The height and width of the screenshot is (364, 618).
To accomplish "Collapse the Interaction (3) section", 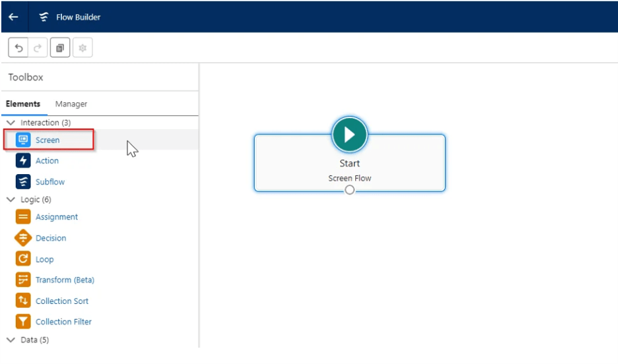I will click(x=11, y=123).
